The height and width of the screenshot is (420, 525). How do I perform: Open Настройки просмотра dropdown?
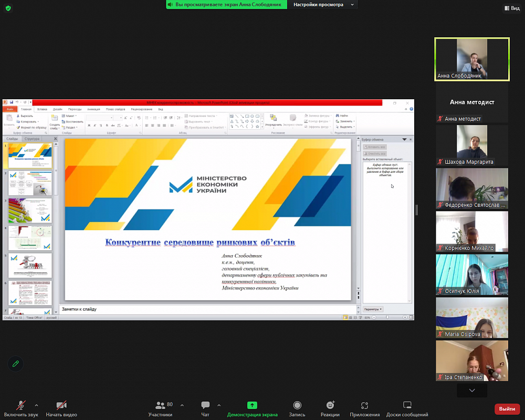[323, 5]
